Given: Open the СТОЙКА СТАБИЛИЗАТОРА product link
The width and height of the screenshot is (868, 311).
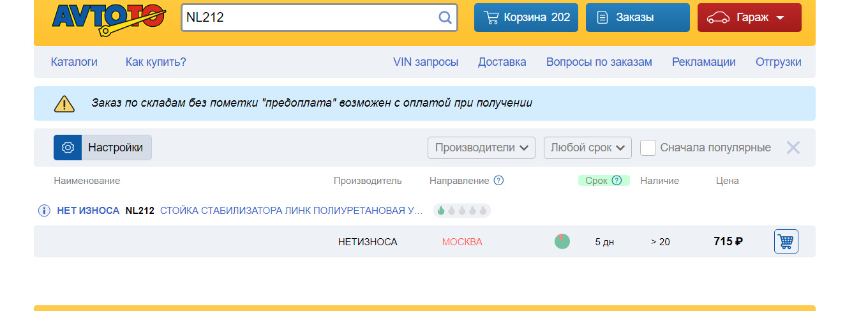Looking at the screenshot, I should pyautogui.click(x=291, y=211).
